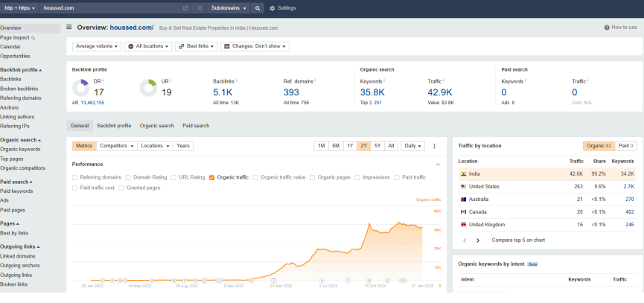Open URL in new tab icon
Viewport: 644px width, 303px height.
click(x=185, y=7)
